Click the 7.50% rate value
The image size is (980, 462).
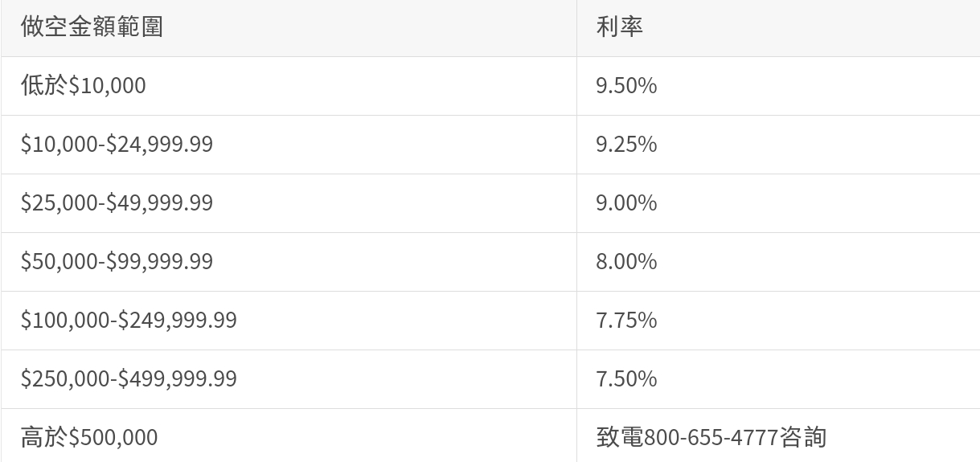626,378
